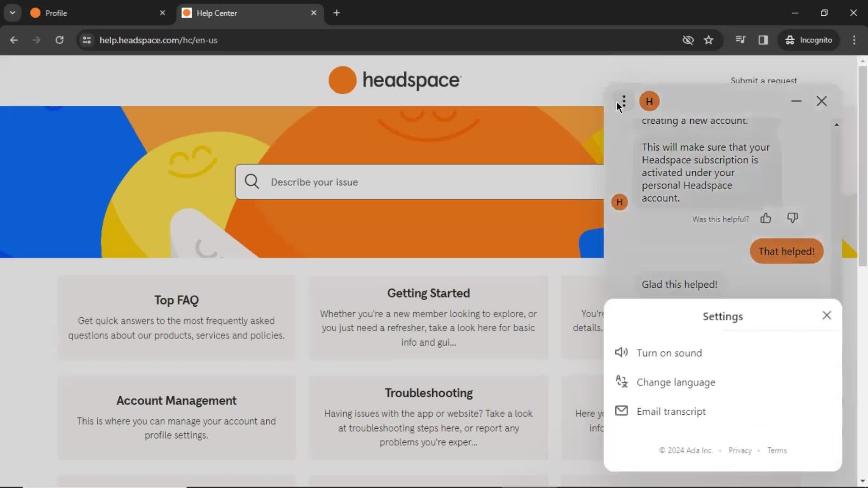Click the That helped! button

(786, 251)
